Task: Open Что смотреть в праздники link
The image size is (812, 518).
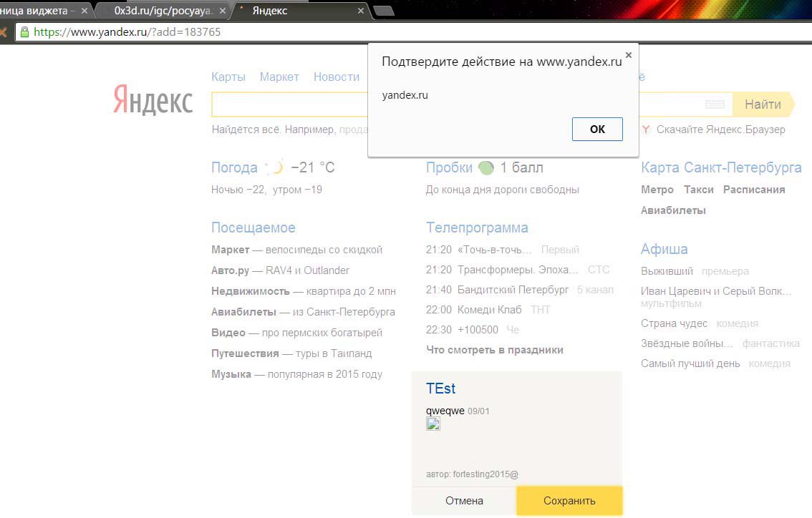Action: (495, 350)
